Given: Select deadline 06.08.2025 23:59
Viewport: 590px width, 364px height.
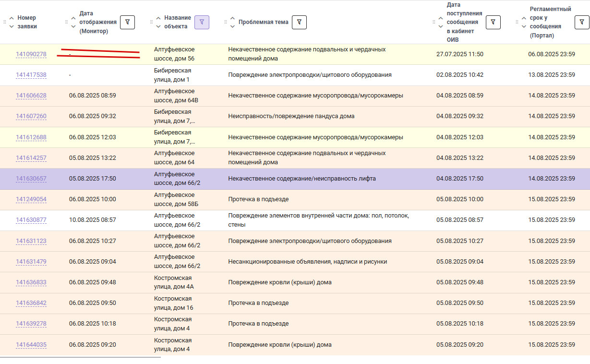Looking at the screenshot, I should pyautogui.click(x=552, y=54).
